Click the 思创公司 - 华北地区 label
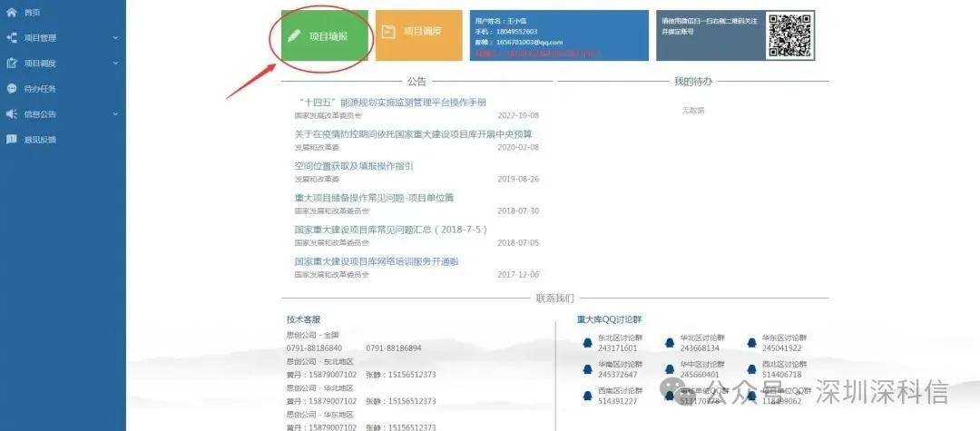Screen dimensions: 980x431 click(x=320, y=388)
